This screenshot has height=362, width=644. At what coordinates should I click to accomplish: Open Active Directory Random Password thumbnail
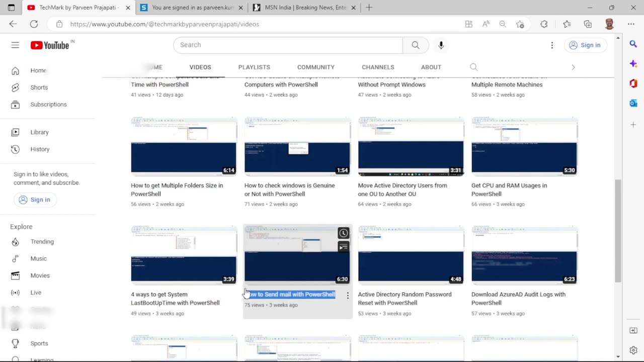point(411,255)
